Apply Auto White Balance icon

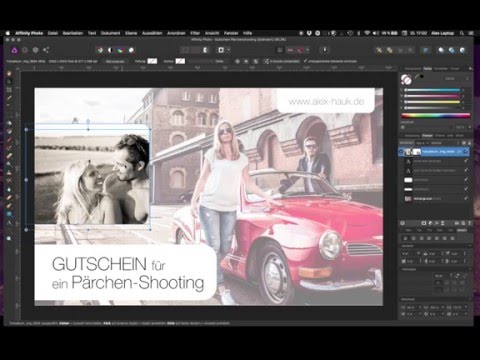click(131, 50)
